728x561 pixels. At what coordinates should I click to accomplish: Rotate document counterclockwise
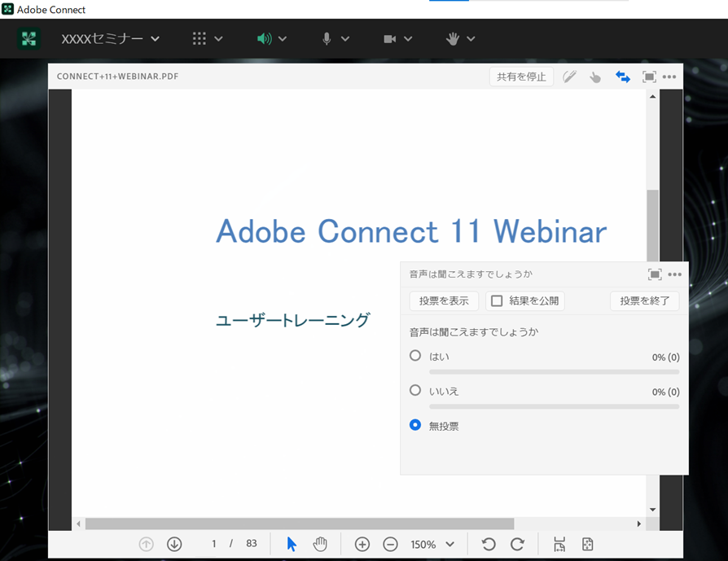(x=489, y=544)
